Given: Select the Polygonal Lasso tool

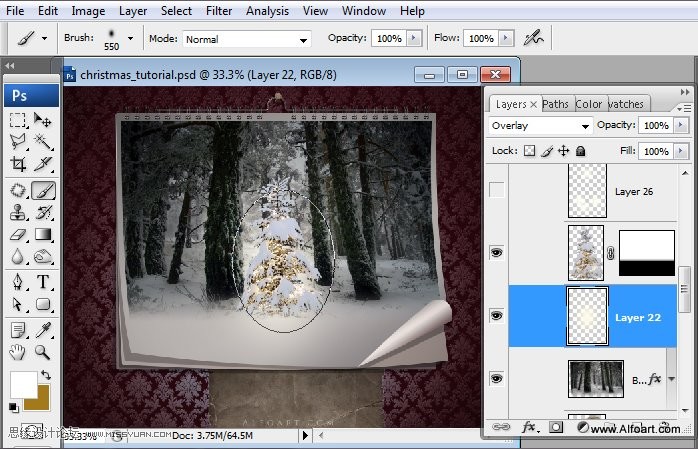Looking at the screenshot, I should (18, 142).
